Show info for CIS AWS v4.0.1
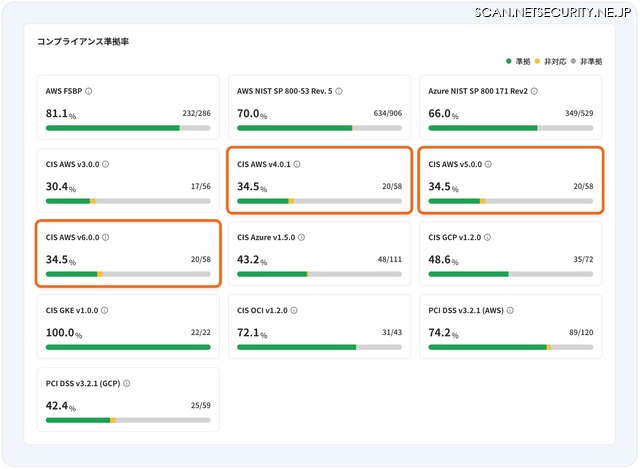This screenshot has height=469, width=640. pyautogui.click(x=297, y=164)
